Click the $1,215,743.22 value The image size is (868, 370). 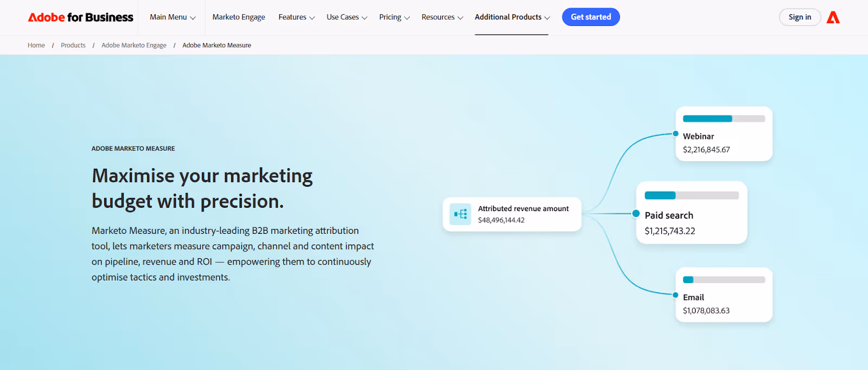(670, 231)
